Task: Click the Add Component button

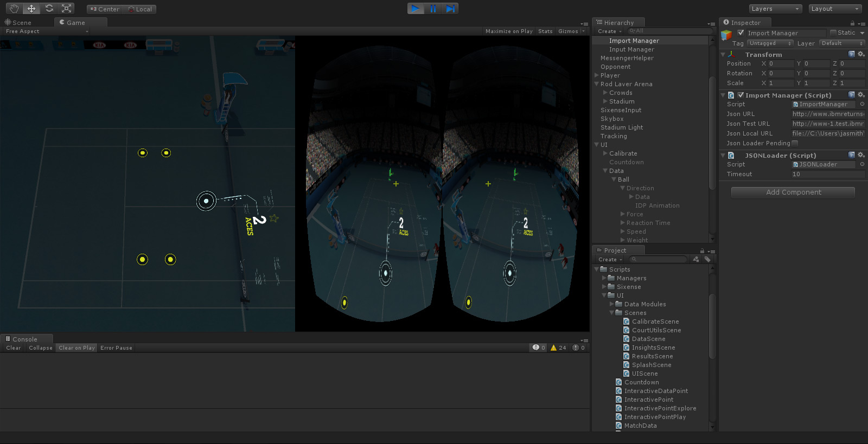Action: (793, 192)
